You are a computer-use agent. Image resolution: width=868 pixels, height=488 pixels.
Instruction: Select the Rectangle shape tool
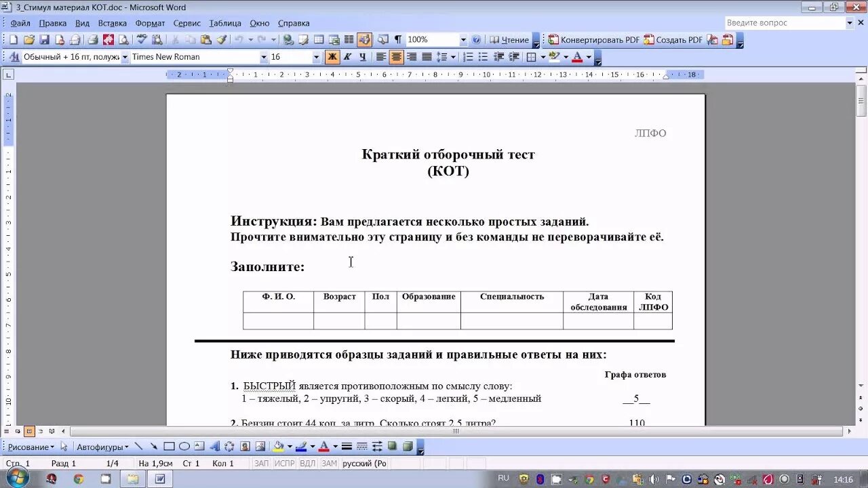[169, 447]
